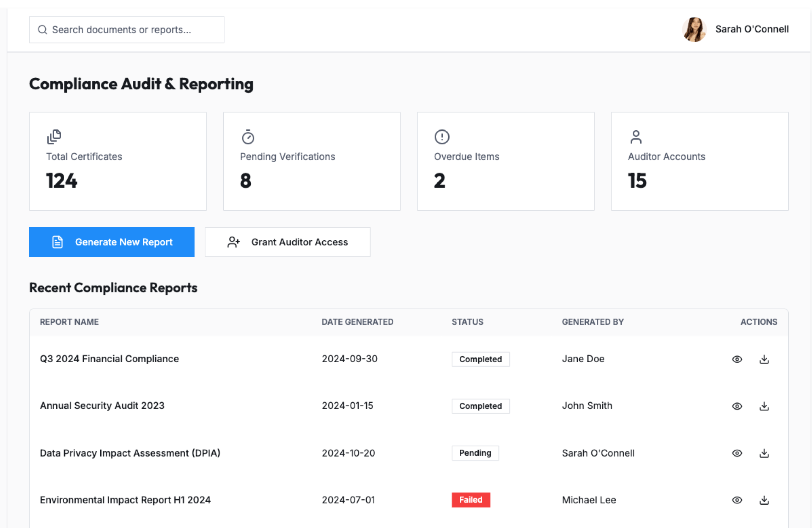Focus the search documents or reports field

pos(127,30)
